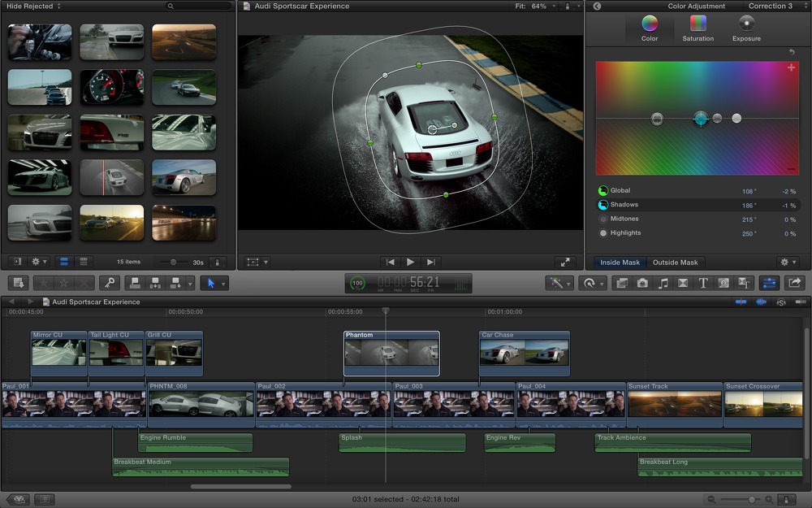
Task: Open the viewer Fit 64% zoom dropdown
Action: pos(536,7)
